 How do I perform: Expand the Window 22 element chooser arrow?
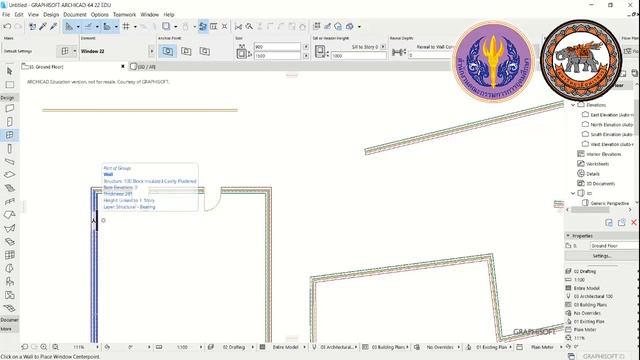coord(152,51)
